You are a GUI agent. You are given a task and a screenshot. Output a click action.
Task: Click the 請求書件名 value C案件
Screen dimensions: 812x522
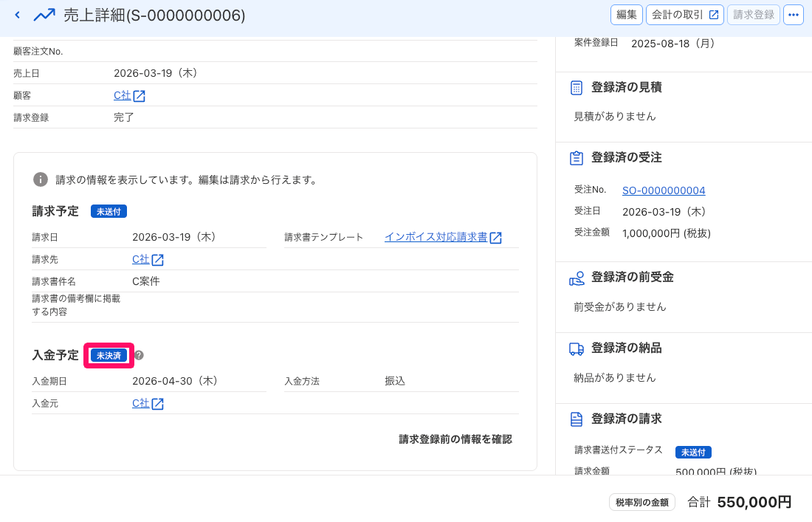tap(146, 281)
